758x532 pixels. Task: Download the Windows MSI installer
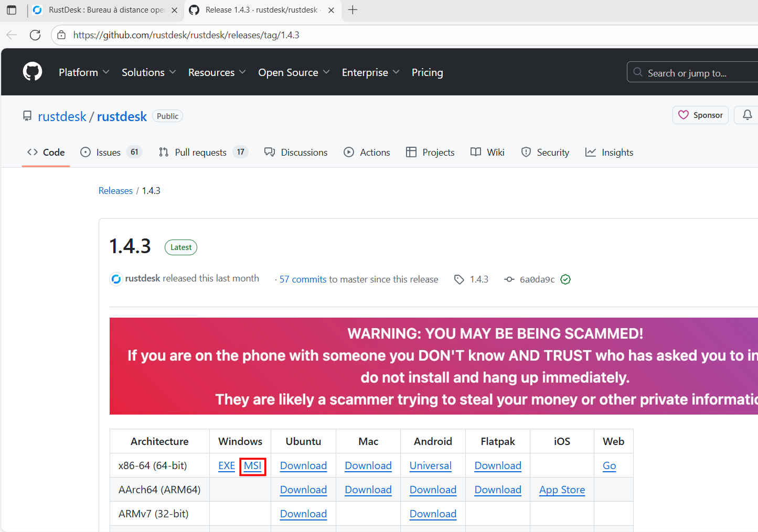[x=252, y=466]
